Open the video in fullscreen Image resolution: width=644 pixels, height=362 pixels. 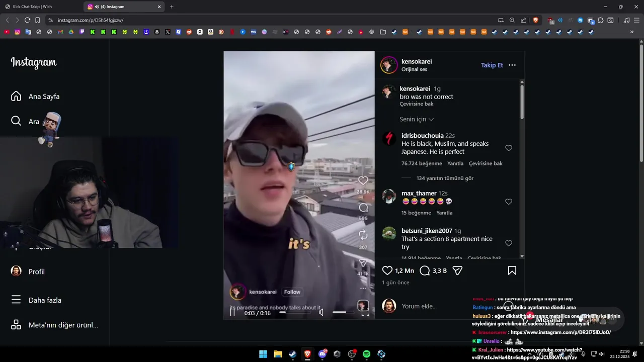(x=365, y=313)
